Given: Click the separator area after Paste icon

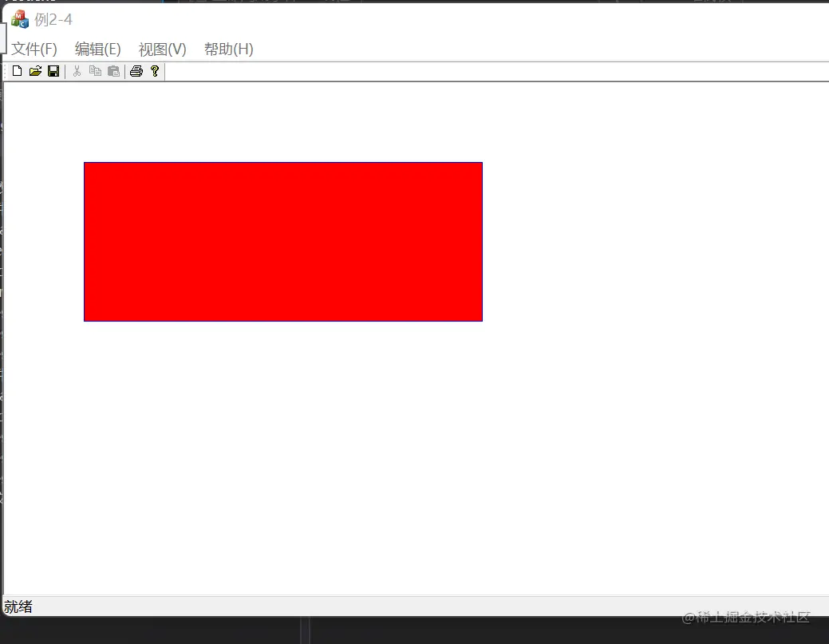Looking at the screenshot, I should [x=124, y=71].
